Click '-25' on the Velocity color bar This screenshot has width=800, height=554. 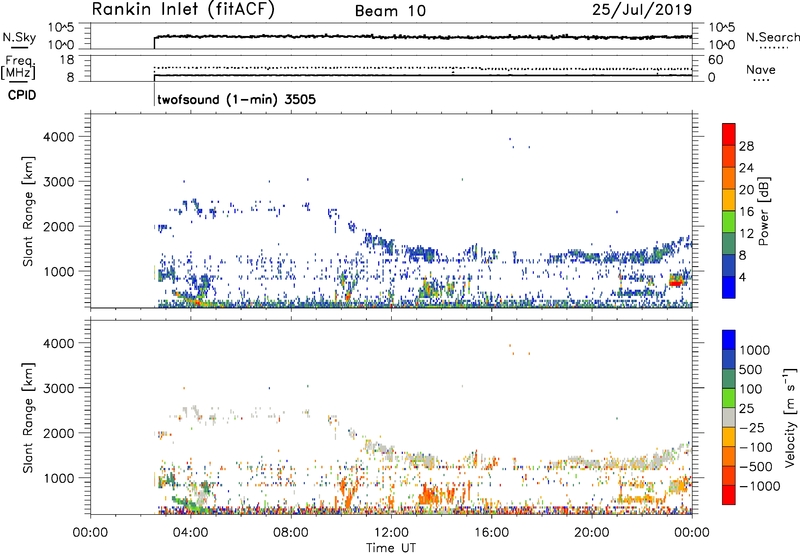[x=753, y=427]
